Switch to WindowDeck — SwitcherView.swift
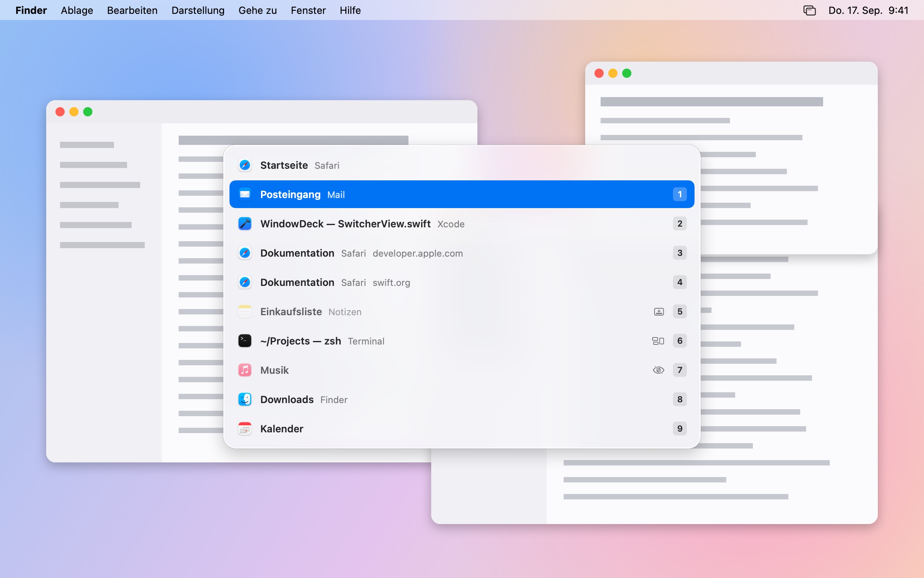 [462, 223]
